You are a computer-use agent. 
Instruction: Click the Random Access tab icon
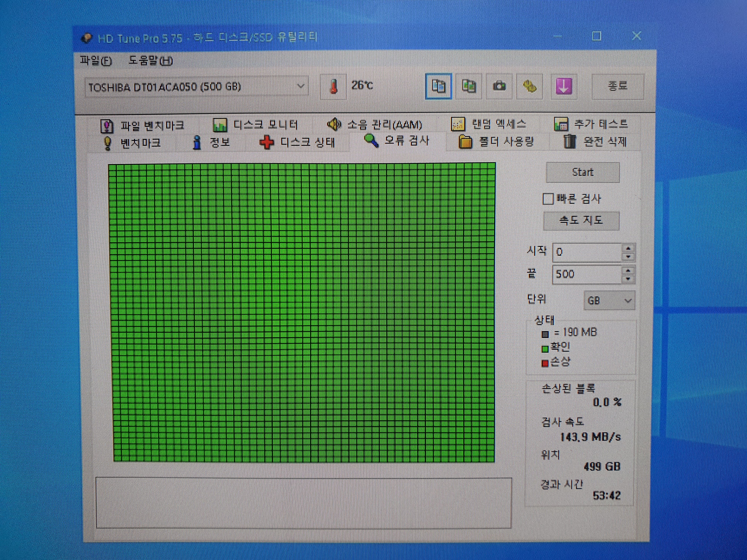coord(458,124)
